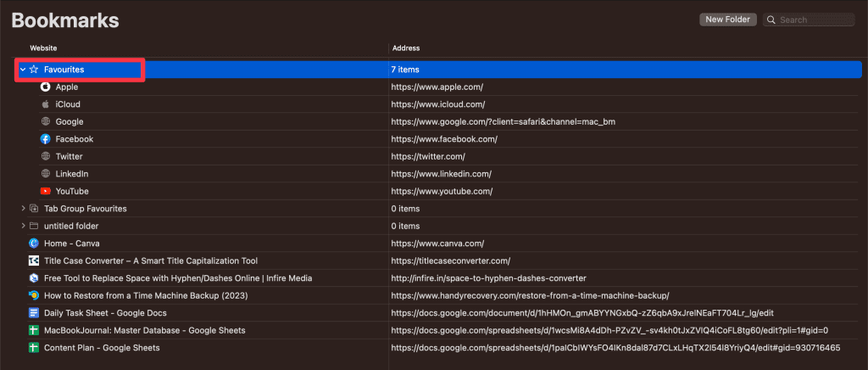Select the iCloud bookmark
The image size is (868, 370).
(x=68, y=104)
